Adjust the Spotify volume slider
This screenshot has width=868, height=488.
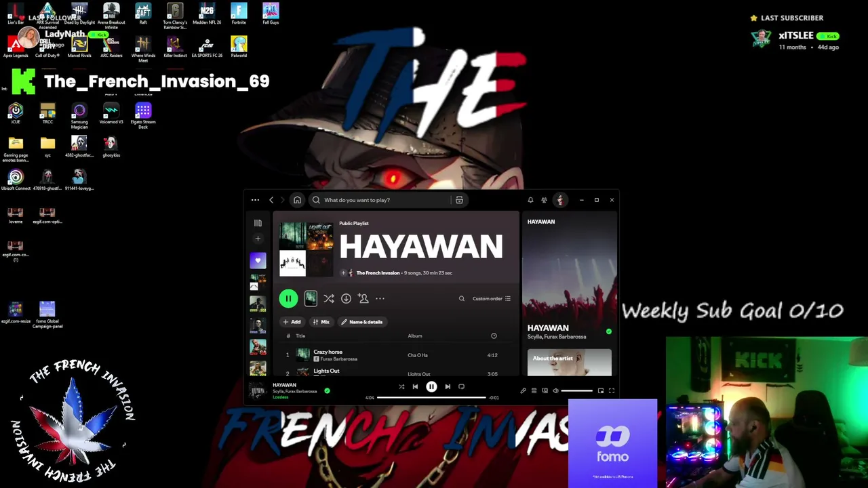[x=576, y=390]
